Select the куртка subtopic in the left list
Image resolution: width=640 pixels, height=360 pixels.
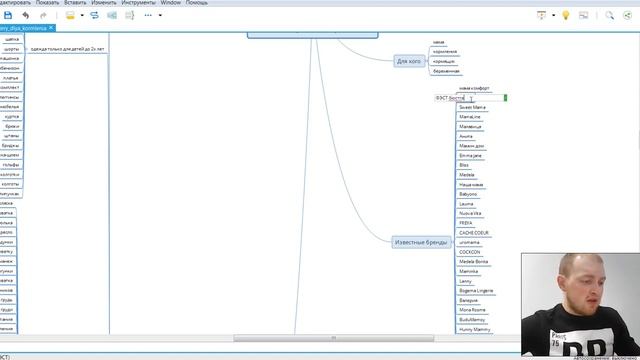(x=12, y=117)
